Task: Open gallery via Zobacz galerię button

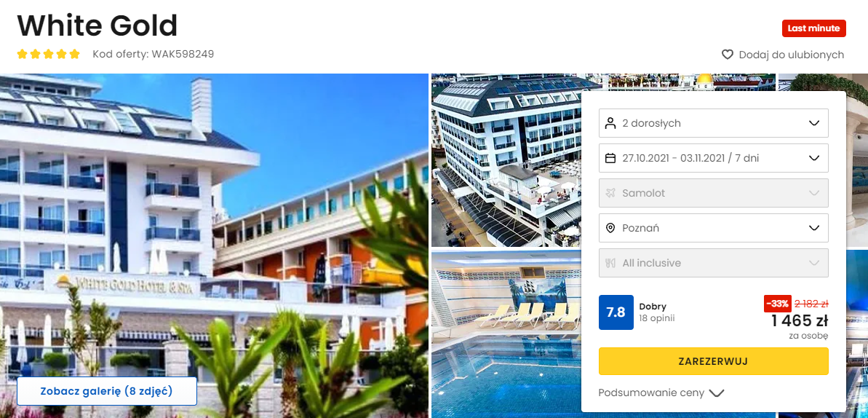Action: 107,391
